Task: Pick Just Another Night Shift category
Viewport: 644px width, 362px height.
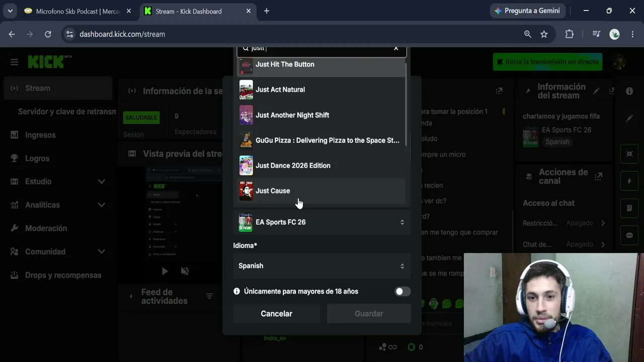Action: [x=321, y=115]
